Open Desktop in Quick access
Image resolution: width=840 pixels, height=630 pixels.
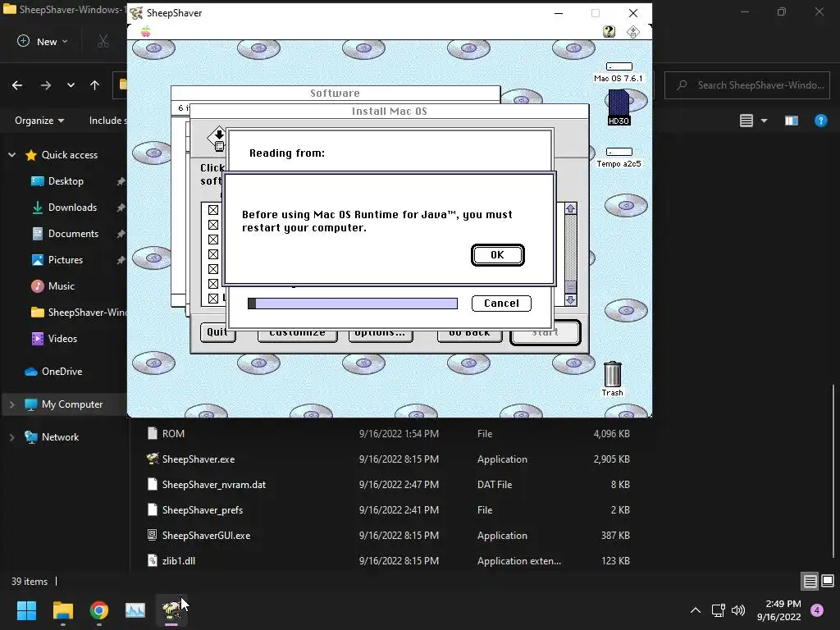click(66, 181)
